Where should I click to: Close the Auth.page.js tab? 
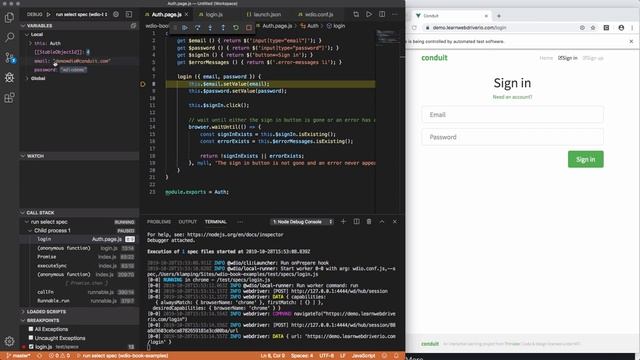click(x=187, y=14)
